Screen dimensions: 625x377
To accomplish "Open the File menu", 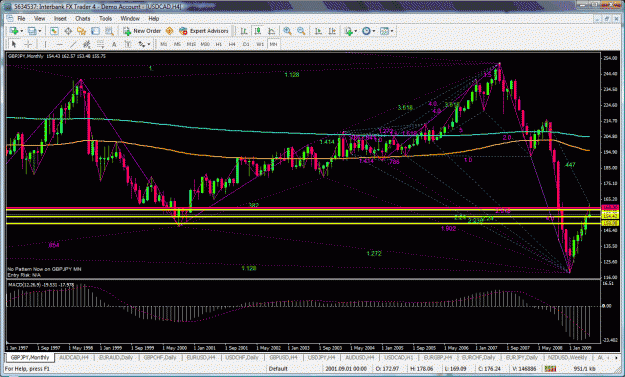I will (21, 18).
